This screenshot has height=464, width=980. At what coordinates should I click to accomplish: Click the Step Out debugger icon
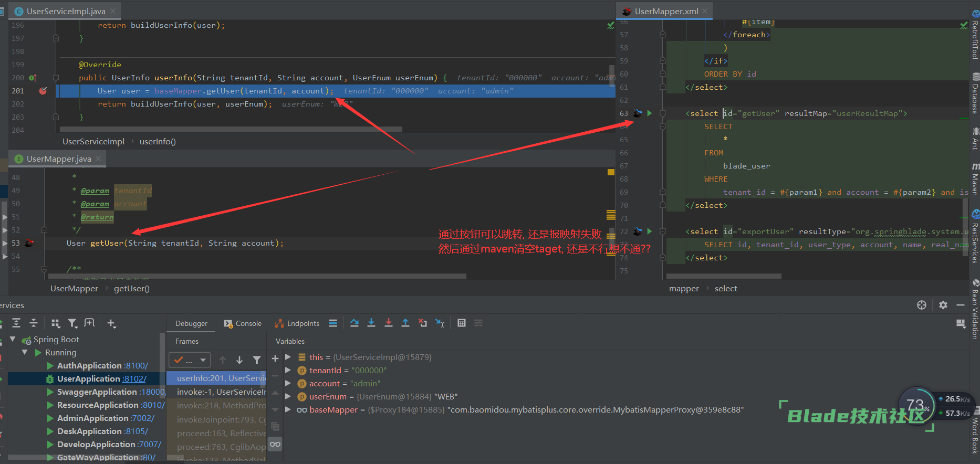(x=405, y=323)
